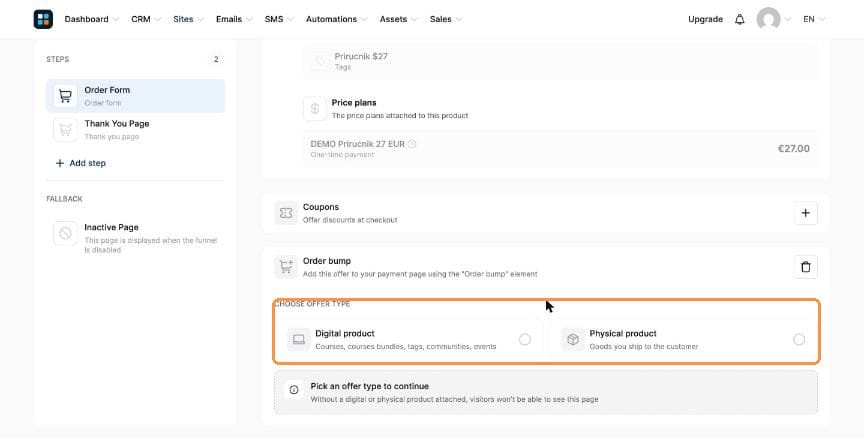The height and width of the screenshot is (439, 864).
Task: Open the notifications bell
Action: click(x=739, y=19)
